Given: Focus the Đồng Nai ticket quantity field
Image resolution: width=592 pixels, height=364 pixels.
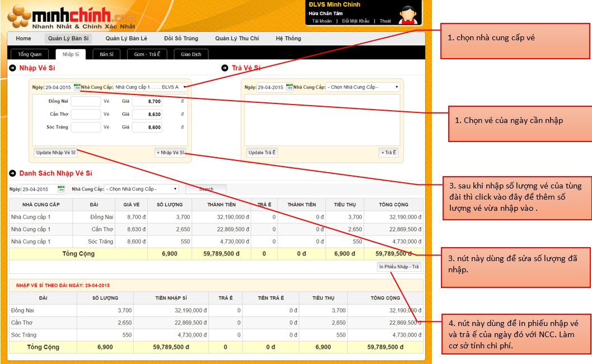Looking at the screenshot, I should 86,101.
